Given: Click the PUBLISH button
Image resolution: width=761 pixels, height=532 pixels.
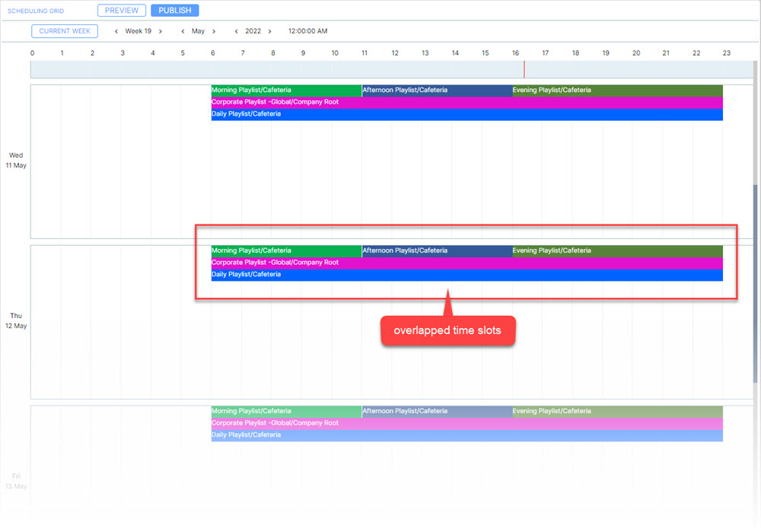Looking at the screenshot, I should coord(174,11).
